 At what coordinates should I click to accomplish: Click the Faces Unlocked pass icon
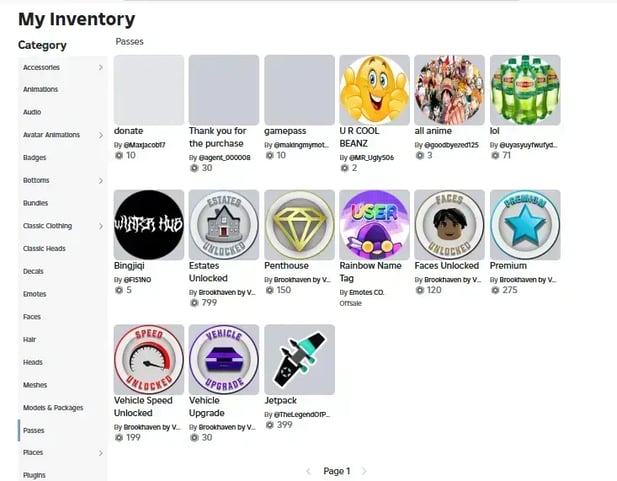pyautogui.click(x=449, y=225)
